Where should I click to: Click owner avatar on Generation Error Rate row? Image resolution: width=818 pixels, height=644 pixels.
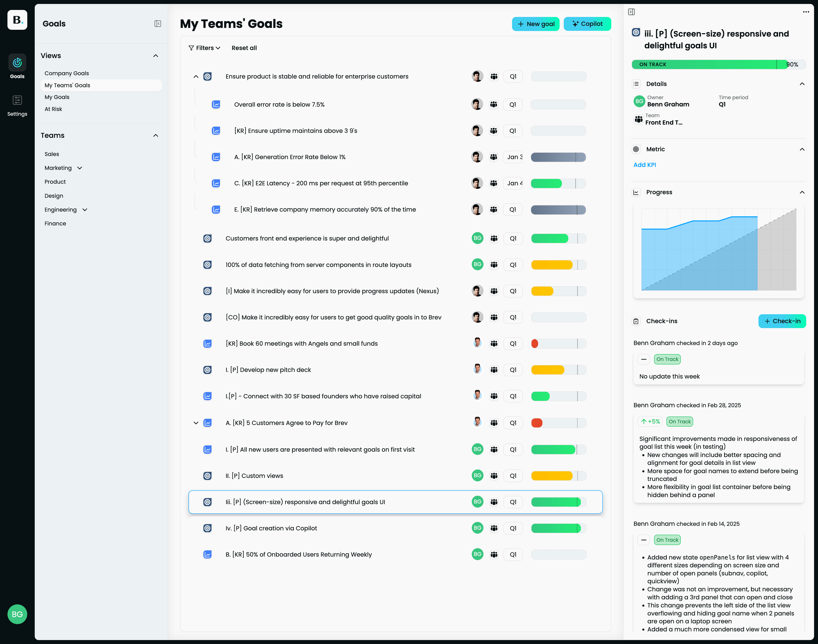coord(477,157)
